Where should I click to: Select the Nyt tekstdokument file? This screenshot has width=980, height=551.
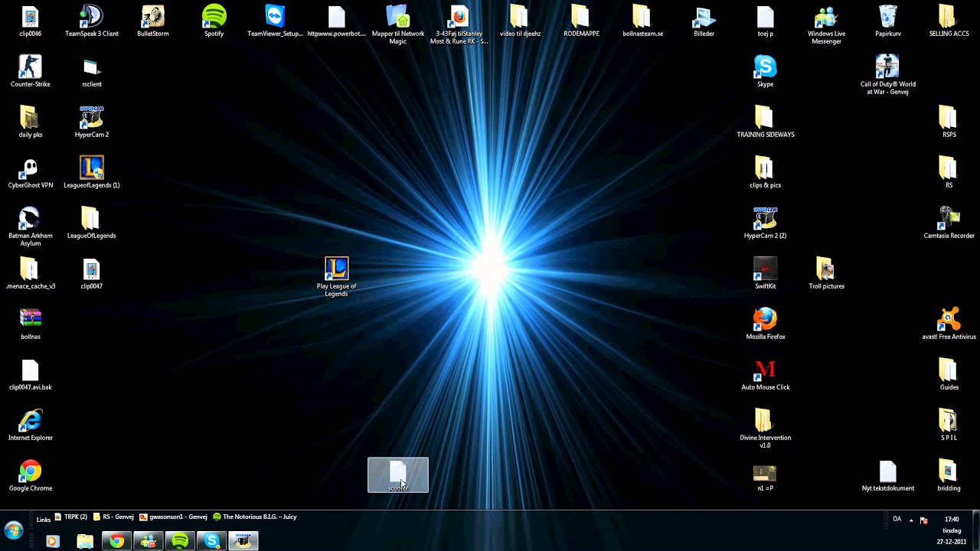[x=888, y=476]
